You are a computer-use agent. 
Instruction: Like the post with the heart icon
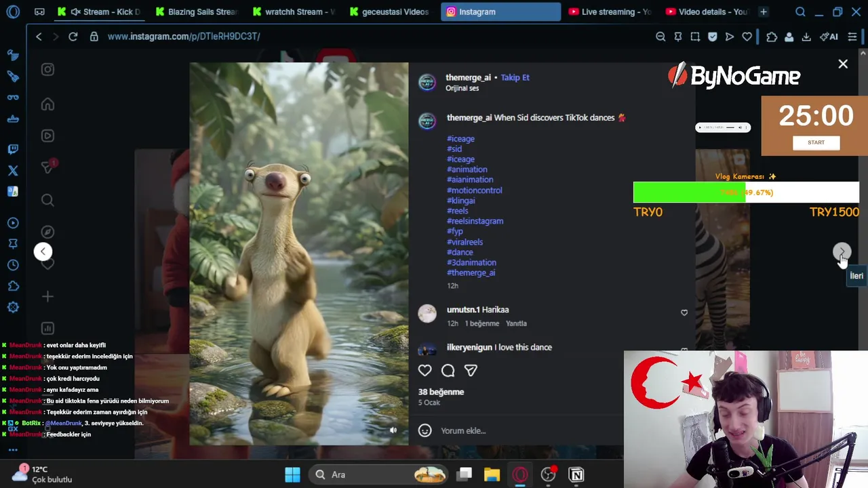click(x=425, y=370)
